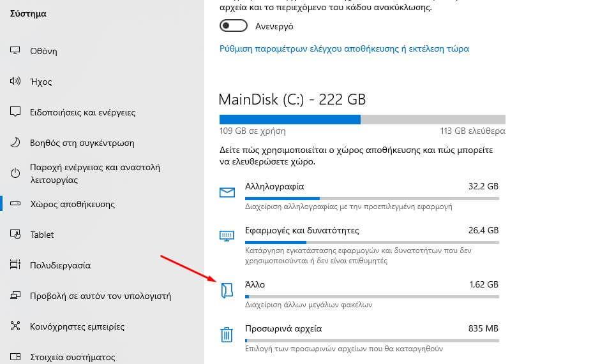607x364 pixels.
Task: Click the Focus assist moon icon
Action: tap(16, 143)
